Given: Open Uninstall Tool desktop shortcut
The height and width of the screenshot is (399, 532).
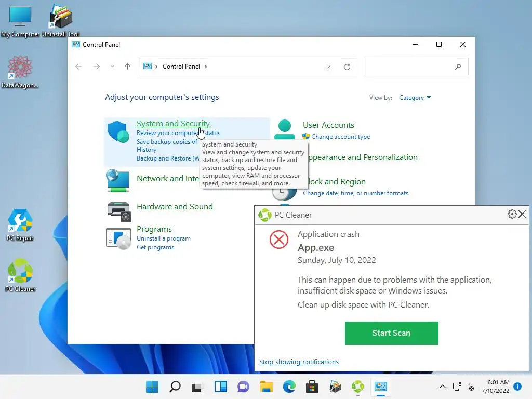Looking at the screenshot, I should [x=61, y=20].
